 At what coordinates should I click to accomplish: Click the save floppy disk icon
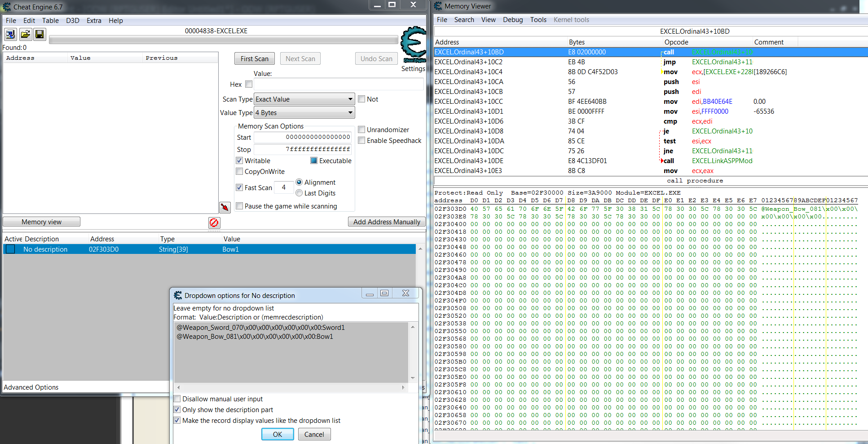point(40,34)
